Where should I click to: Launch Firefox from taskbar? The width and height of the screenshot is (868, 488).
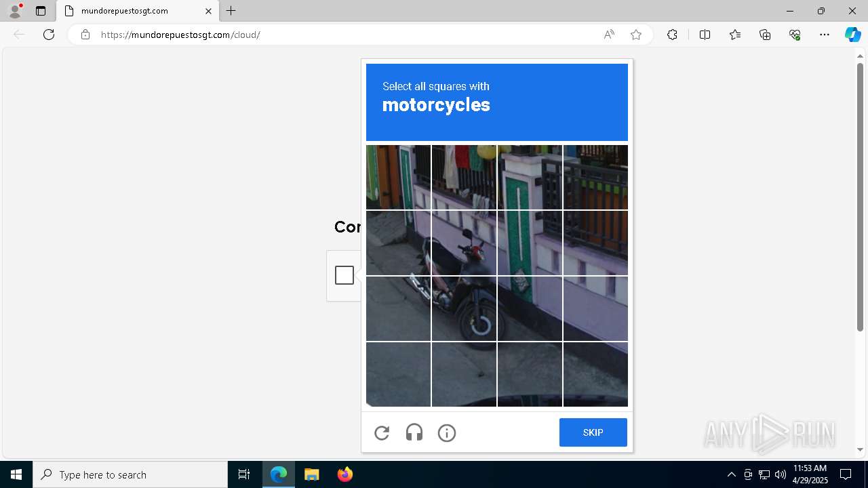[344, 474]
